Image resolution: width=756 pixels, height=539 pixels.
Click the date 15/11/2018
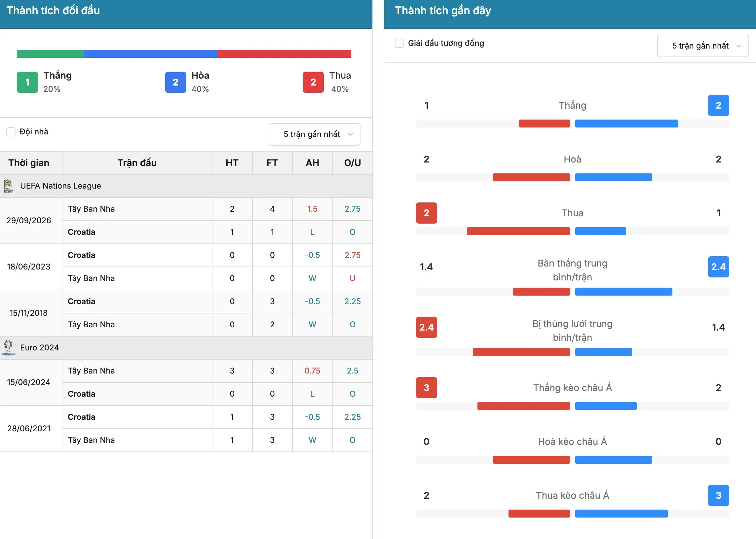click(29, 313)
